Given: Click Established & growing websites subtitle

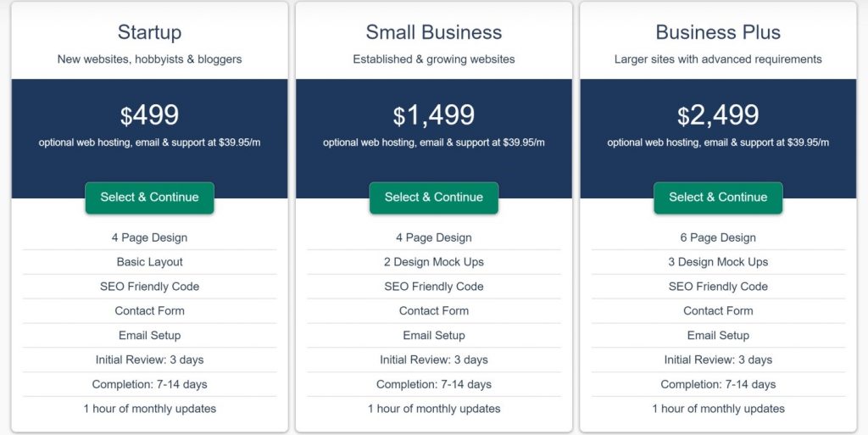Looking at the screenshot, I should pyautogui.click(x=434, y=59).
